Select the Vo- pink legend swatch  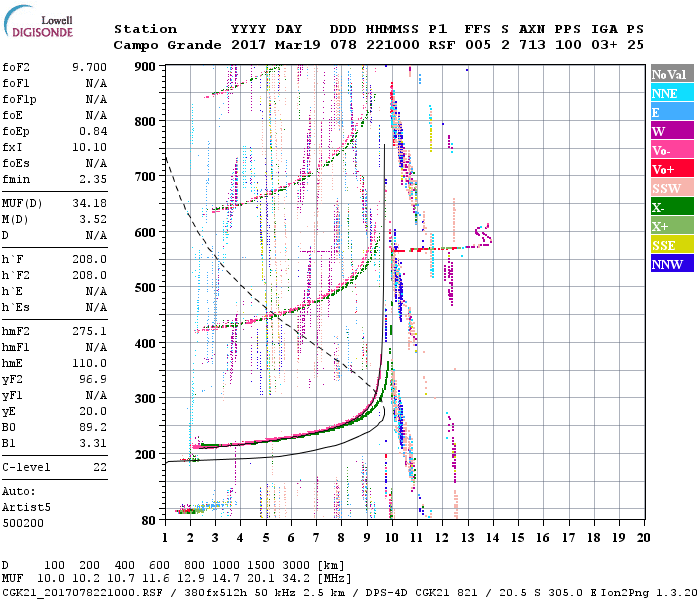tap(672, 150)
